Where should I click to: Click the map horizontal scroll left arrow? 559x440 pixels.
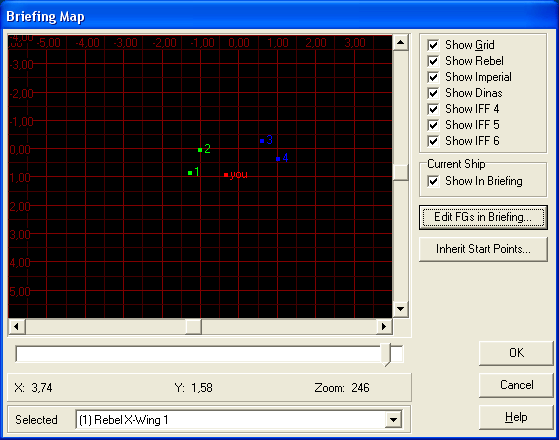coord(16,327)
